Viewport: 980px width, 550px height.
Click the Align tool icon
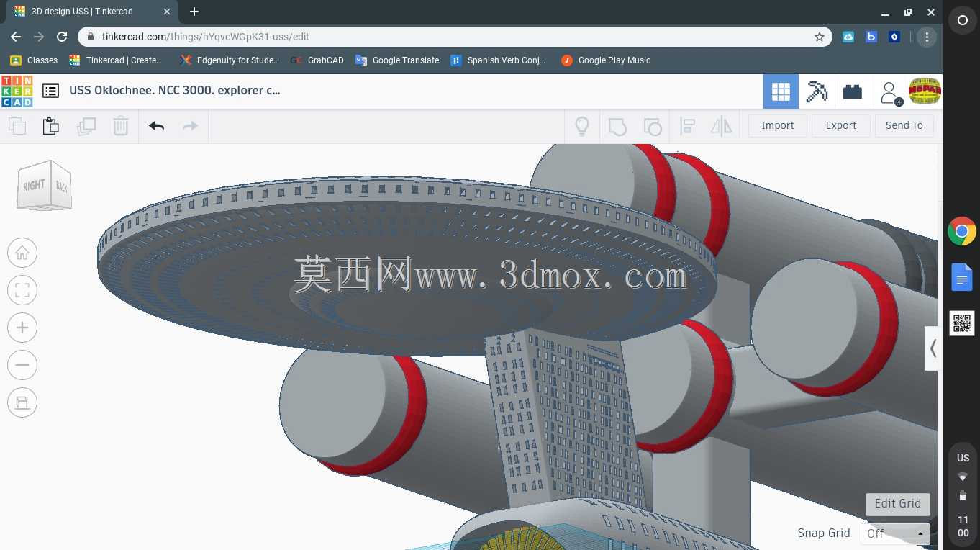click(687, 127)
